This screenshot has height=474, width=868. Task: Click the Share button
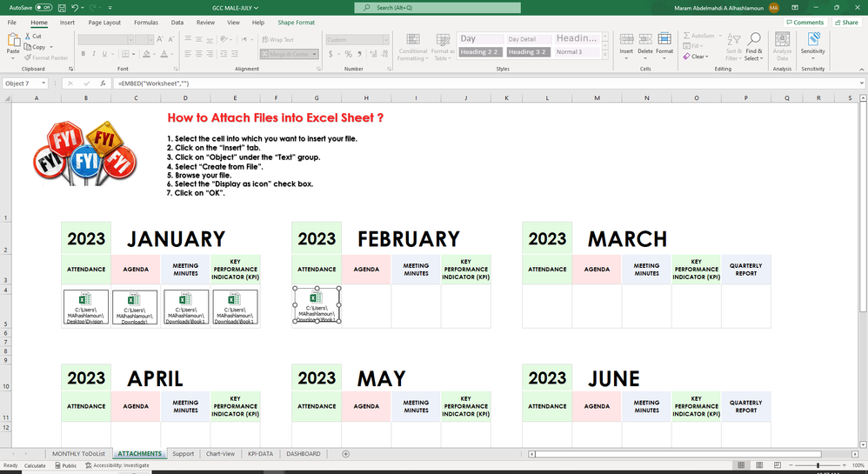click(x=846, y=22)
